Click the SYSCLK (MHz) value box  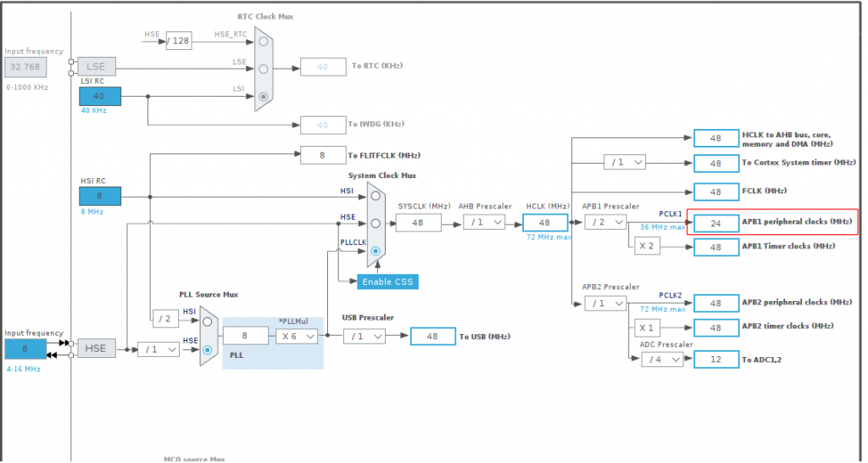(419, 223)
